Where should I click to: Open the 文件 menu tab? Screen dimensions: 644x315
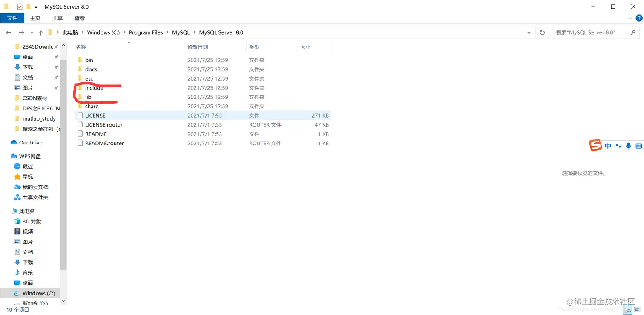click(x=12, y=18)
